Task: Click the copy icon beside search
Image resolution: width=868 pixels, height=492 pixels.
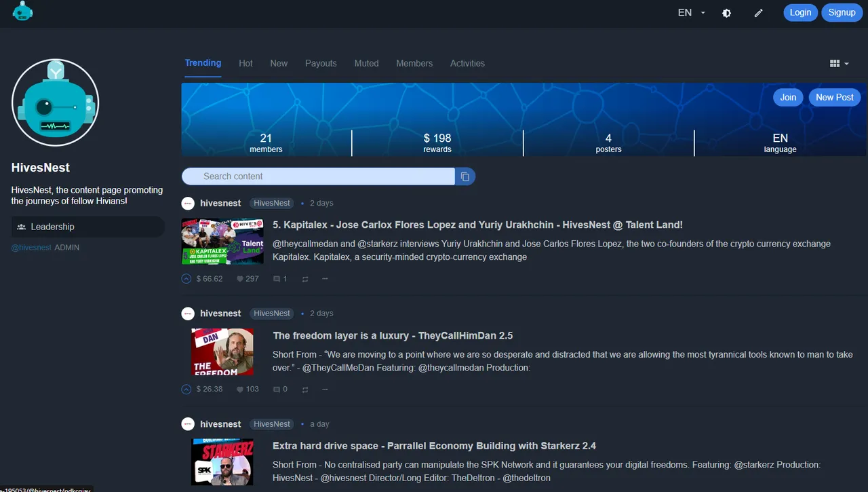Action: tap(465, 176)
